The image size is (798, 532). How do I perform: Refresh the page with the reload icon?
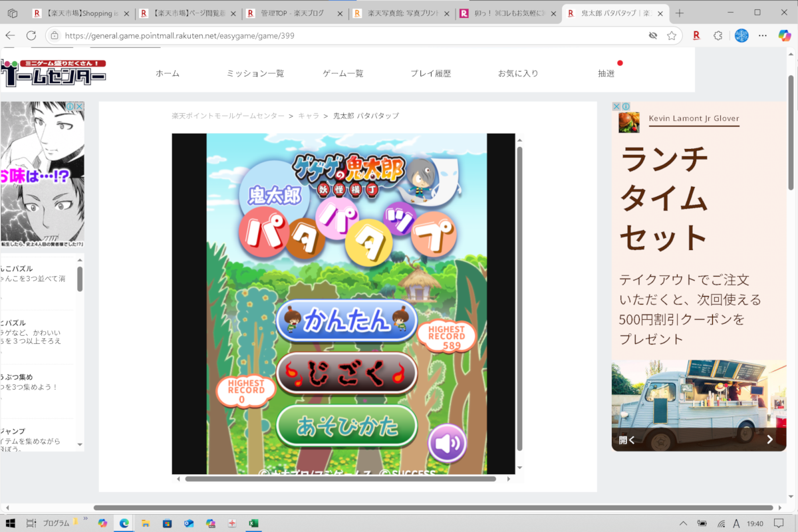click(x=31, y=36)
